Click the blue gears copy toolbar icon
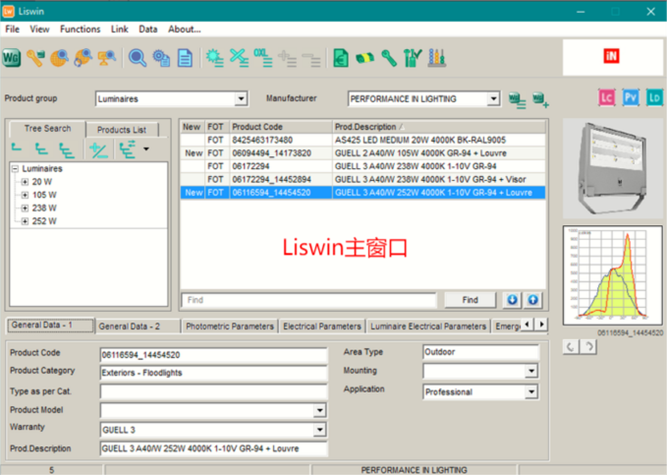Screen dimensions: 667x475 (x=162, y=57)
